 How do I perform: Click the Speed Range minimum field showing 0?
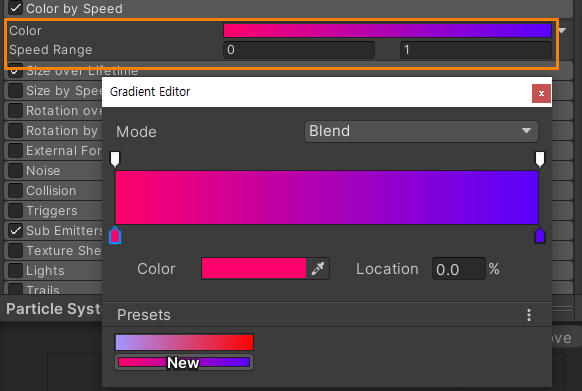pos(299,50)
